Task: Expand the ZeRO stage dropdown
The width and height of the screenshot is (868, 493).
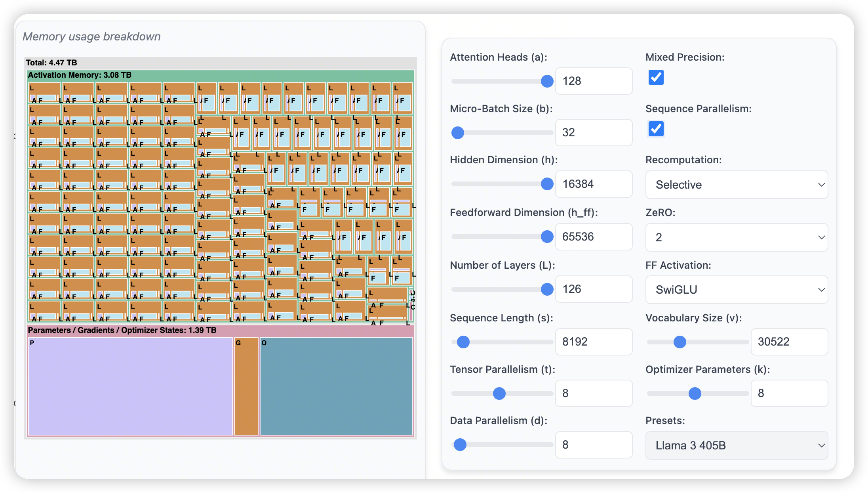Action: point(736,237)
